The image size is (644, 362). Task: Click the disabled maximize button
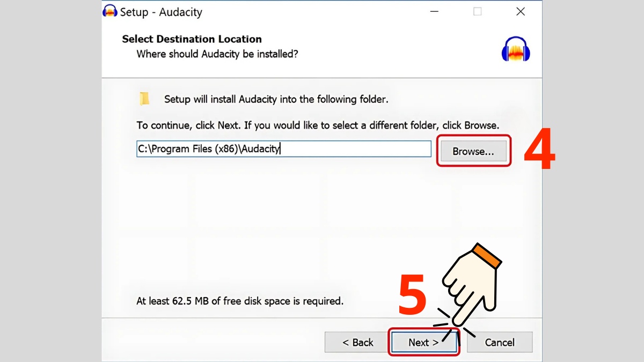(477, 11)
